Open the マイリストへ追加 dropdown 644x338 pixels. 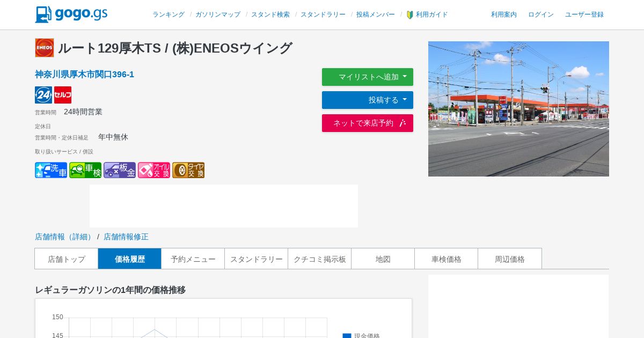368,77
